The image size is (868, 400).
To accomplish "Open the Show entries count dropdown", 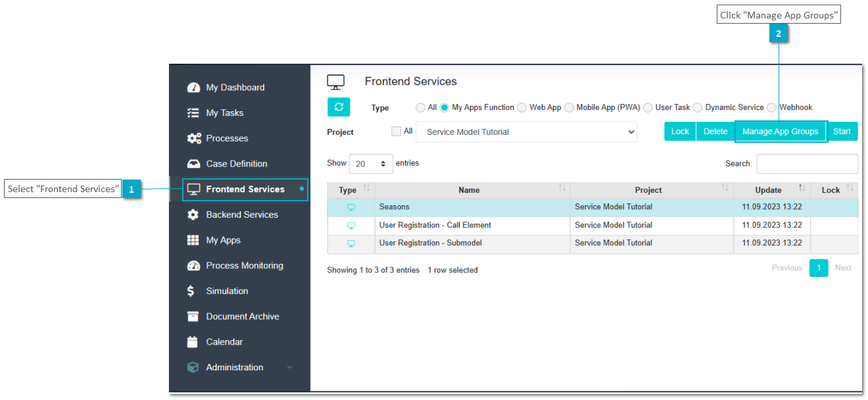I will 371,164.
